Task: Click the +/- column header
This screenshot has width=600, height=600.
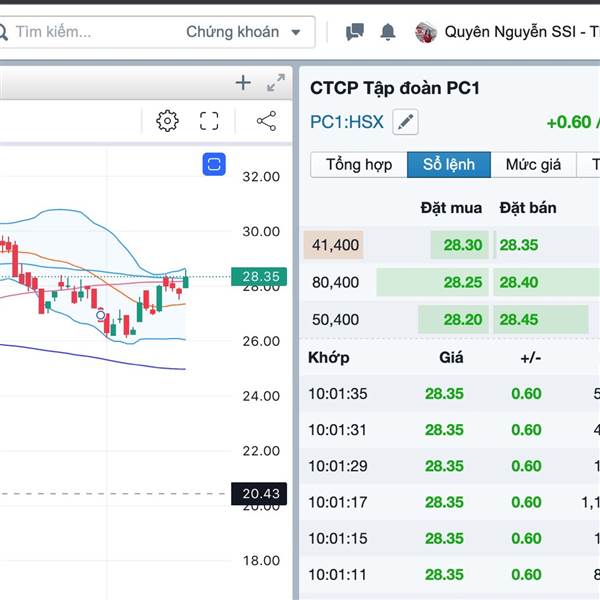Action: [x=531, y=358]
